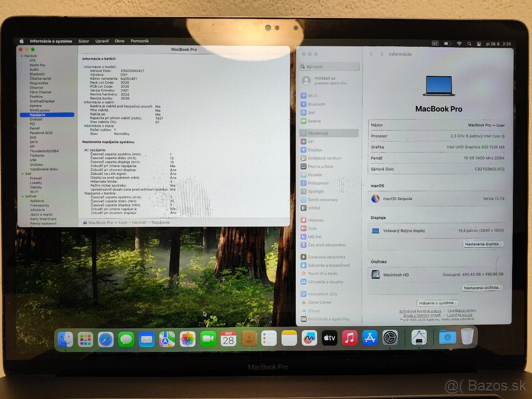532x399 pixels.
Task: Select Displeje in Settings sidebar
Action: click(x=329, y=150)
